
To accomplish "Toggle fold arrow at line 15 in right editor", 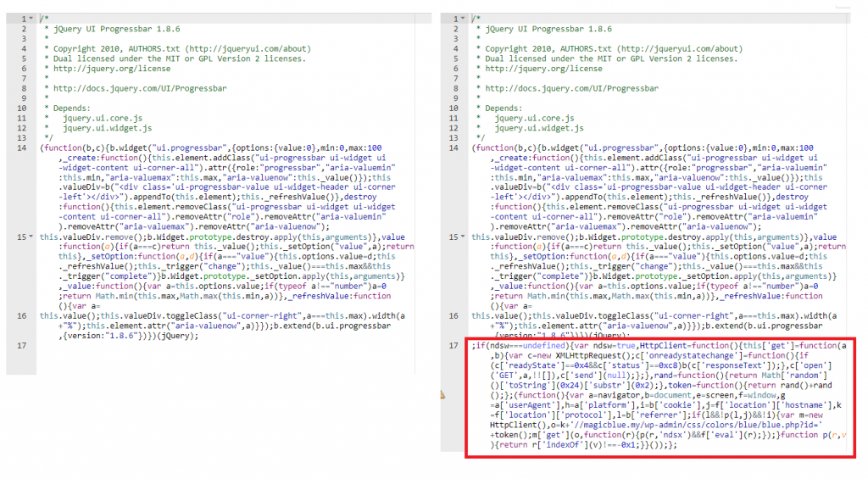I will click(464, 237).
